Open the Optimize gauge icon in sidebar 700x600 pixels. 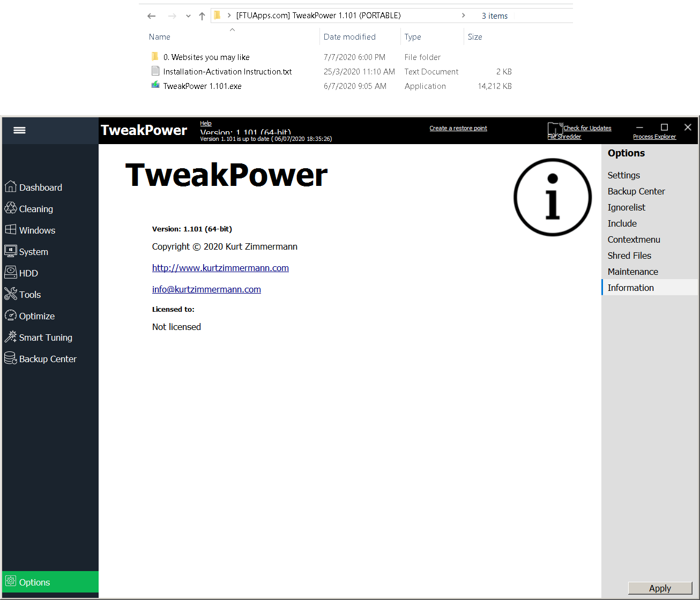pyautogui.click(x=11, y=315)
